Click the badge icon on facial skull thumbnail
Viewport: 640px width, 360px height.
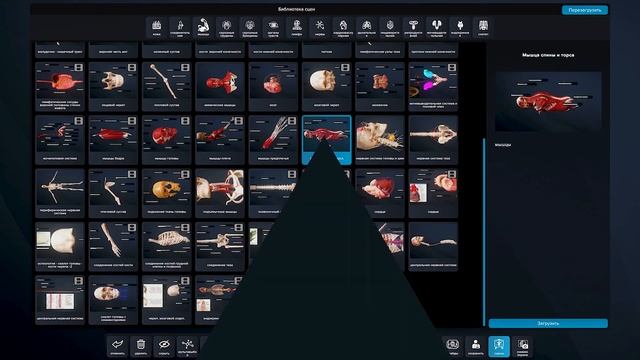(x=132, y=67)
